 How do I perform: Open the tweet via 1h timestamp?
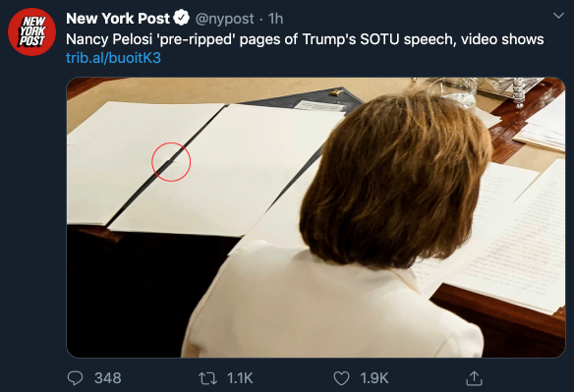[x=275, y=19]
